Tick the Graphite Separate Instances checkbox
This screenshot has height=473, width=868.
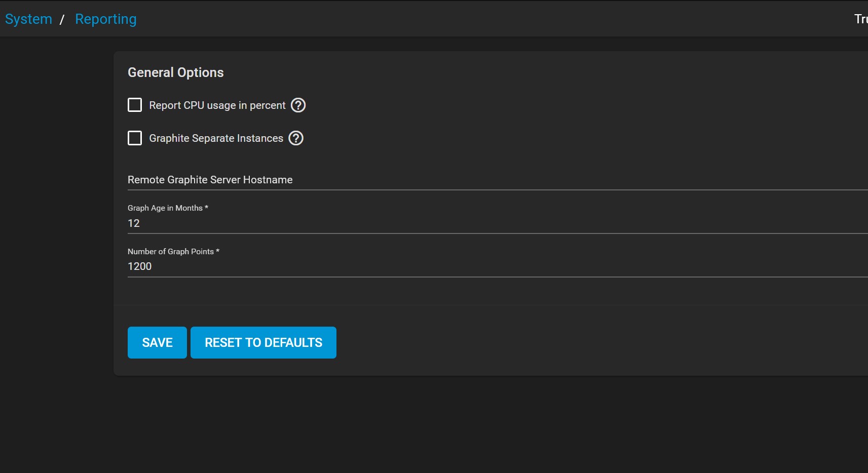[135, 138]
